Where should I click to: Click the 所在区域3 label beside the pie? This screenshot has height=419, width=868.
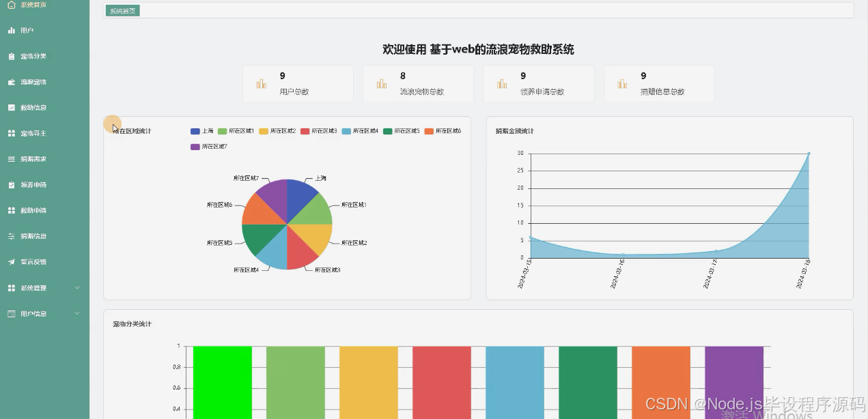(327, 270)
